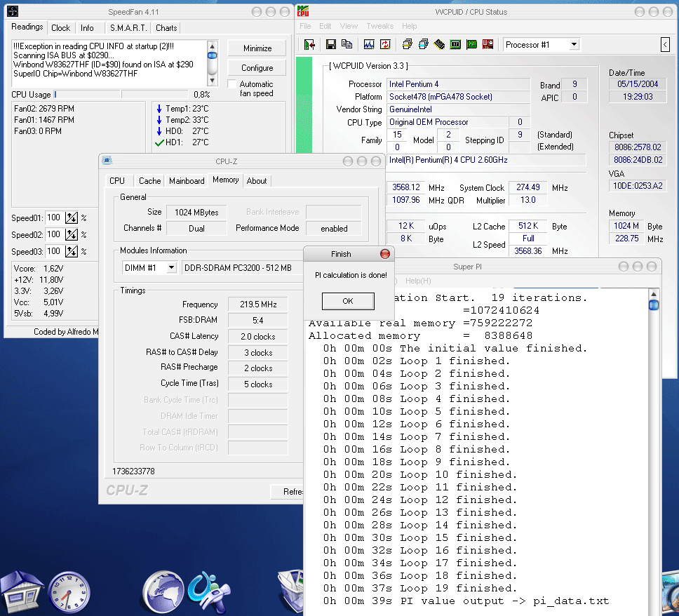Click the green circuit card icon in WCPUID
679x616 pixels.
[471, 44]
